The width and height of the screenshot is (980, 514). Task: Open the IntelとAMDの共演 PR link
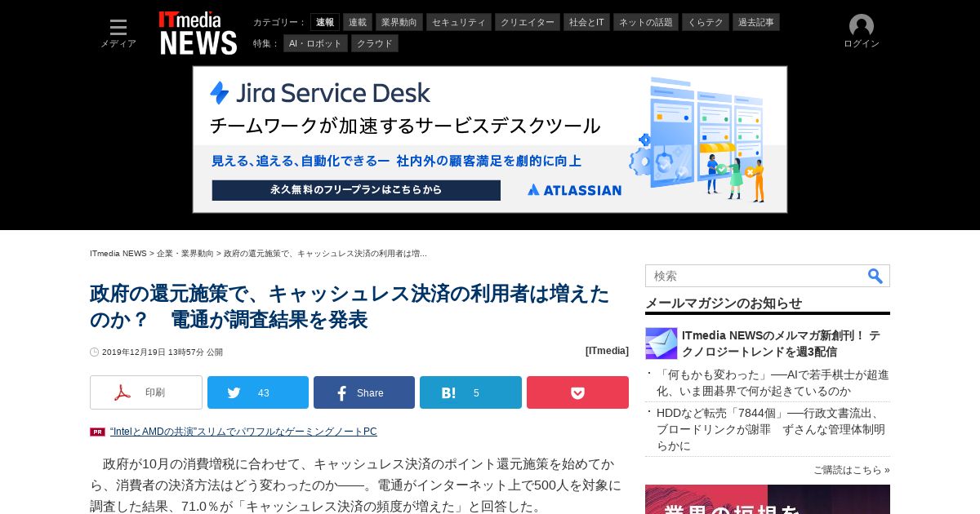click(243, 432)
